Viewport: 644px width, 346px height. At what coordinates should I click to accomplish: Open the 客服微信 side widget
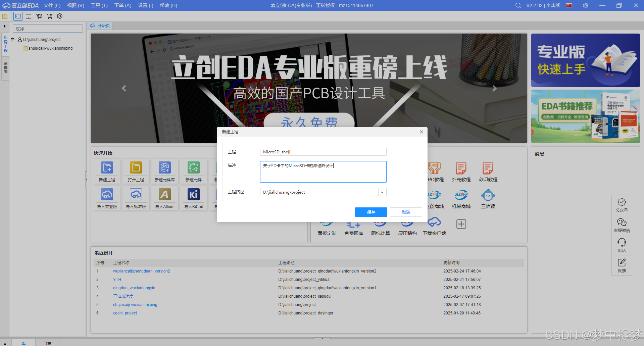(622, 225)
